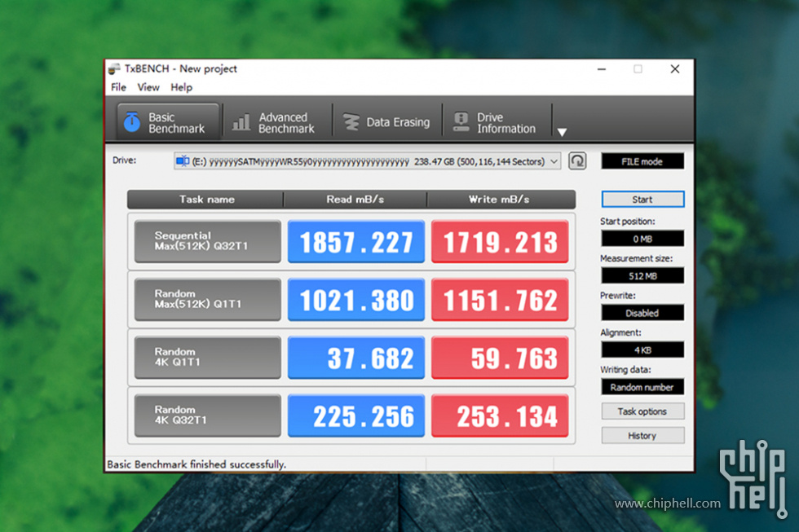
Task: Open the Help menu
Action: (x=181, y=87)
